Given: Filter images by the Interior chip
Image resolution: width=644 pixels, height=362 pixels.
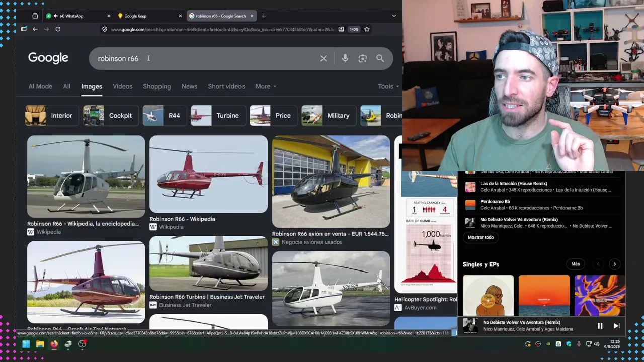Looking at the screenshot, I should tap(52, 116).
